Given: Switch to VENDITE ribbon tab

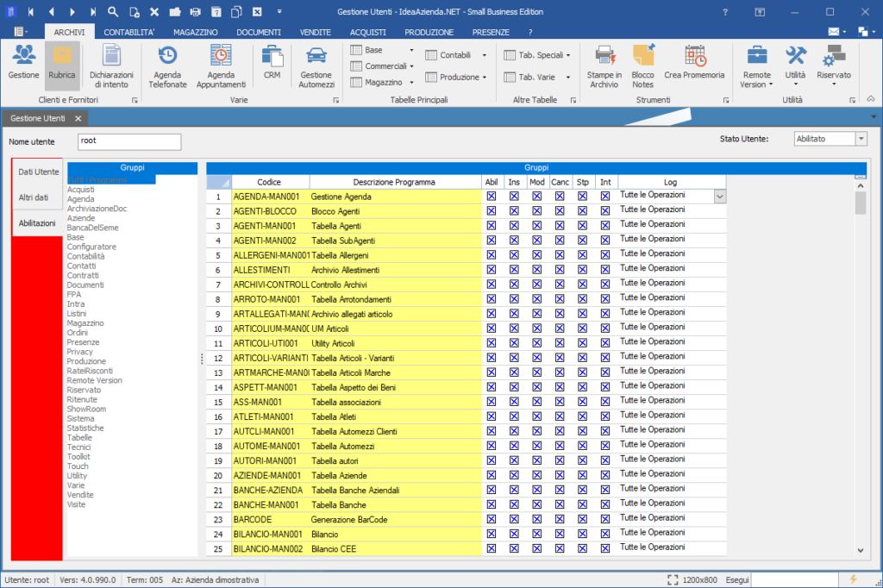Looking at the screenshot, I should (x=316, y=32).
